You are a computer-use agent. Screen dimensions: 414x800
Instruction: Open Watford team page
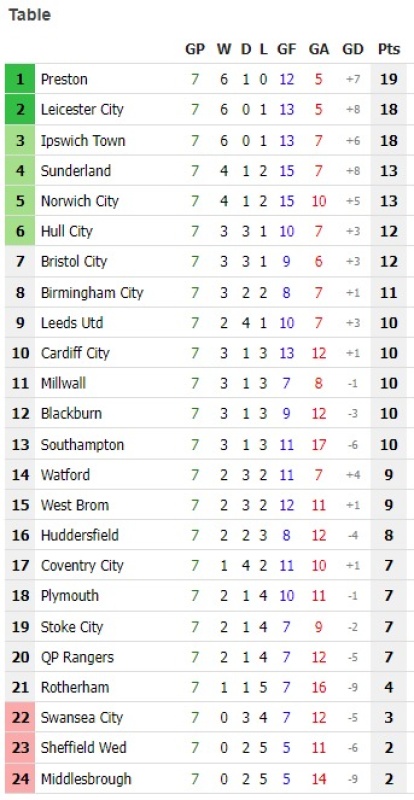(65, 474)
